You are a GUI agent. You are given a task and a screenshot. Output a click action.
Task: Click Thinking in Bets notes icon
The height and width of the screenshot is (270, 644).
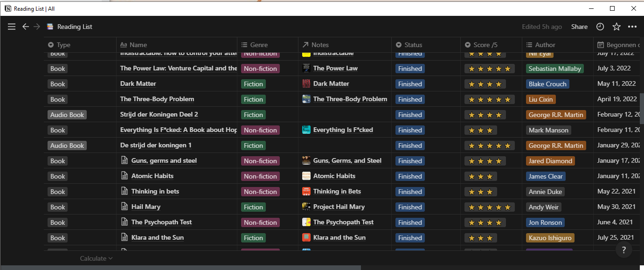[x=306, y=191]
